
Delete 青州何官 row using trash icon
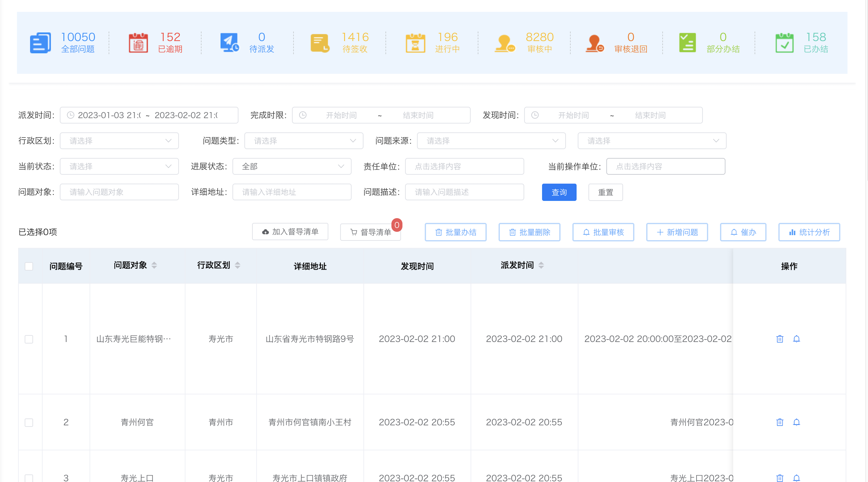coord(780,422)
